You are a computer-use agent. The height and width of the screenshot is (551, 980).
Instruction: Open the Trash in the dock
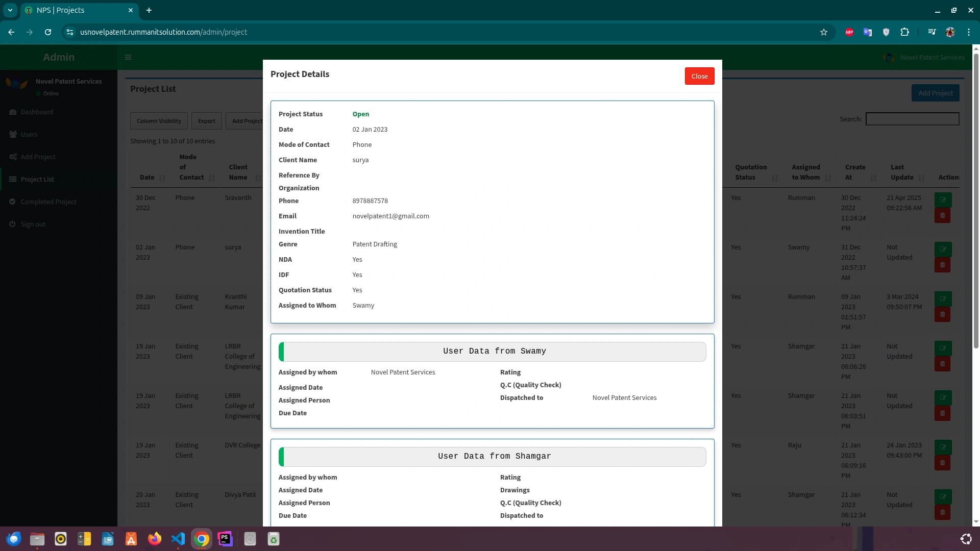point(274,539)
